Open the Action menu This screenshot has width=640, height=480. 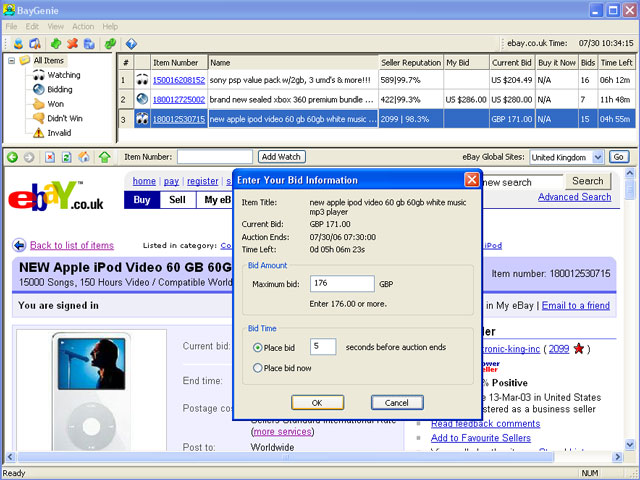83,27
